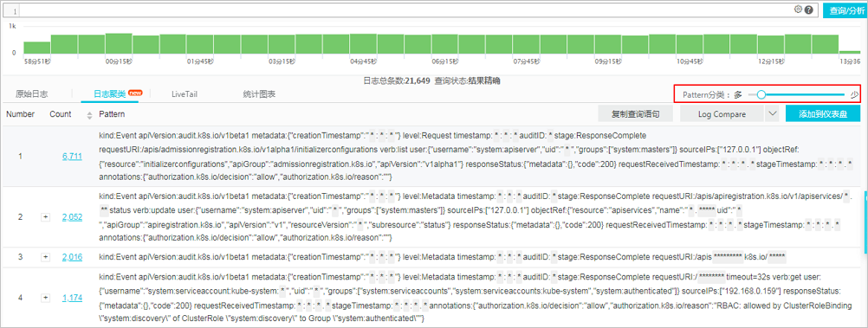
Task: Sort patterns by Count column arrows
Action: pos(90,115)
